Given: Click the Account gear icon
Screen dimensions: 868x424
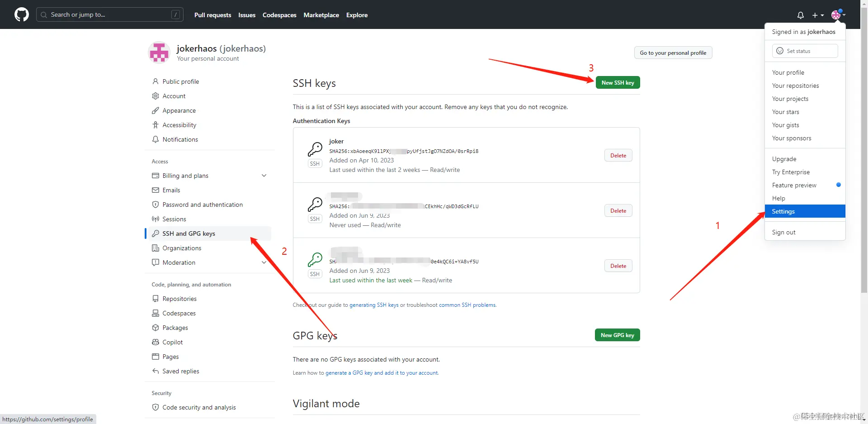Looking at the screenshot, I should click(x=156, y=96).
